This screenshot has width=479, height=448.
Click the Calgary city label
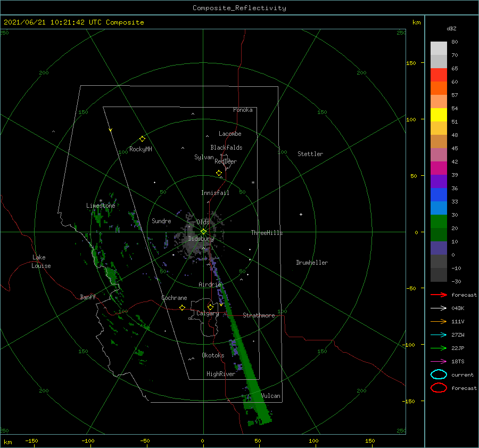208,313
